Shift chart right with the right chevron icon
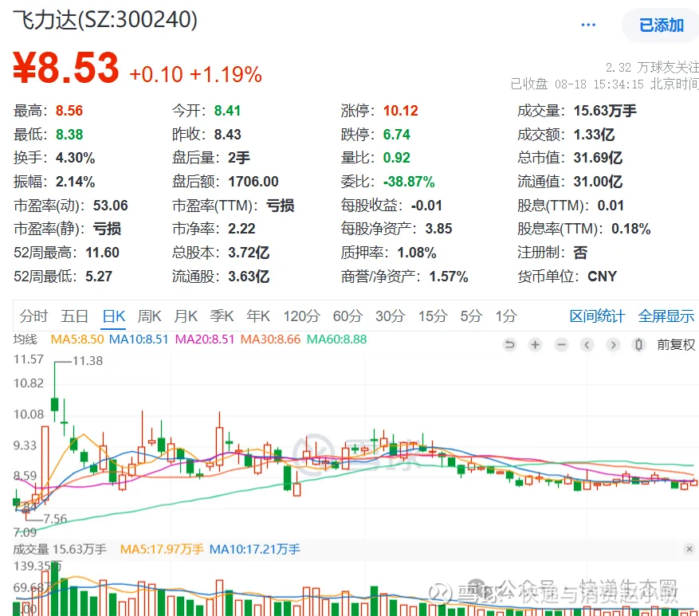Screen dimensions: 699x616 [613, 344]
